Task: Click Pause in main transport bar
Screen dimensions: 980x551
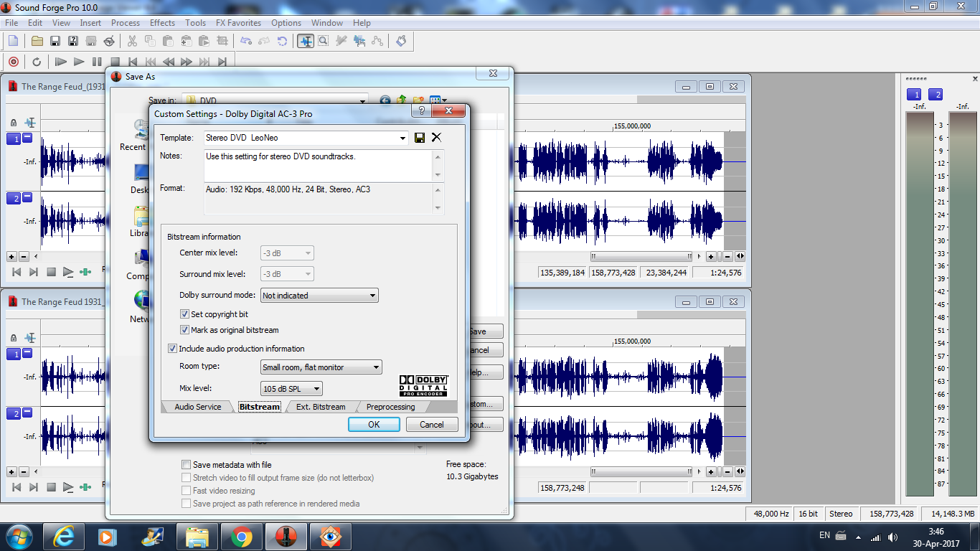Action: tap(97, 62)
